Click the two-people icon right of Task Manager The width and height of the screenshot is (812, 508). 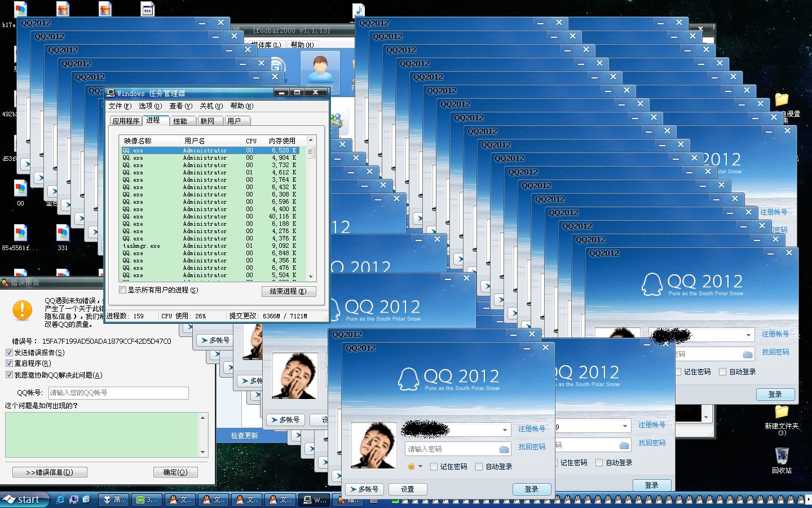pyautogui.click(x=337, y=119)
